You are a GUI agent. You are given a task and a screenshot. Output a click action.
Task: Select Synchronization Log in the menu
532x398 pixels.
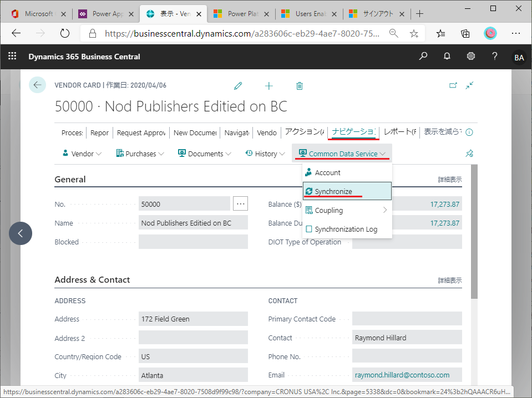(347, 229)
